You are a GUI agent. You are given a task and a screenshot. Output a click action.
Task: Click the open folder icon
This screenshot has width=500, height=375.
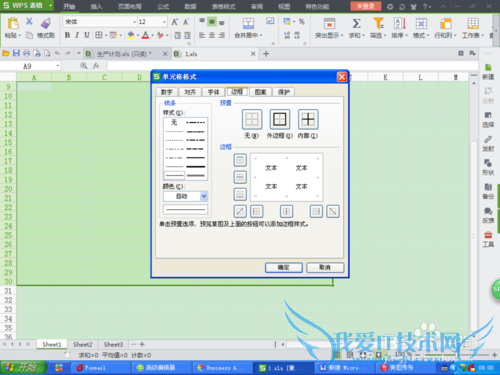[6, 53]
